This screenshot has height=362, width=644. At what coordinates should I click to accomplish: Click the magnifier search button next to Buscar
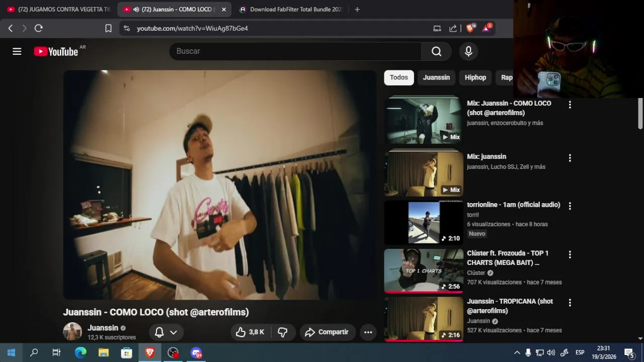pos(436,51)
